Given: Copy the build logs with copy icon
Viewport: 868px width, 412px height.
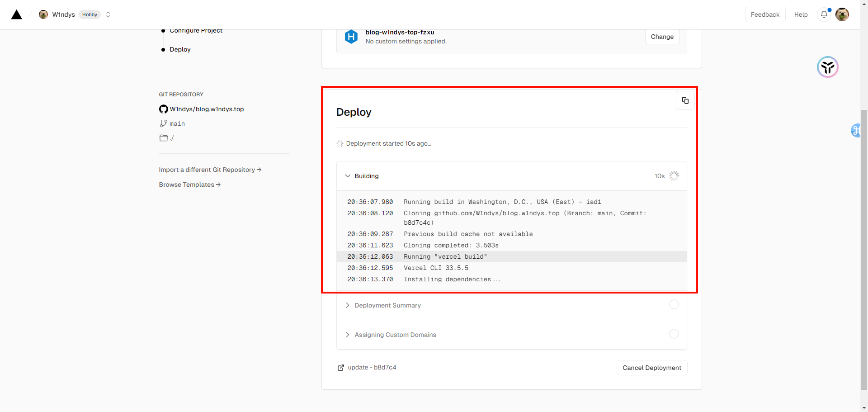Looking at the screenshot, I should pyautogui.click(x=685, y=100).
